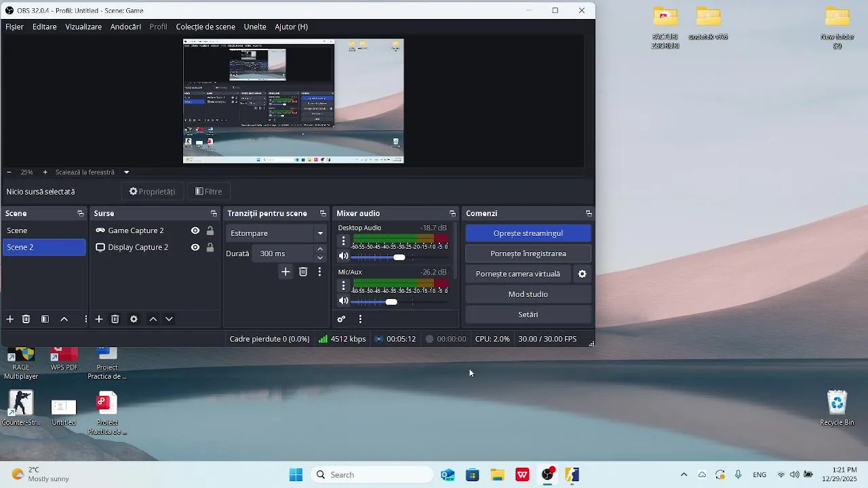
Task: Open Mic/Aux three-dot options
Action: pos(343,285)
